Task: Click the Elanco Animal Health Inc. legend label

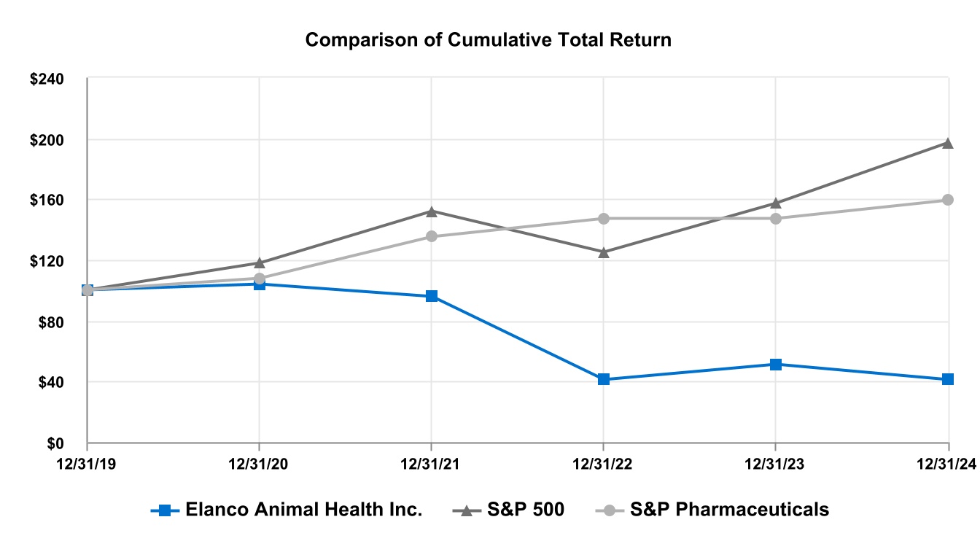Action: (x=303, y=510)
